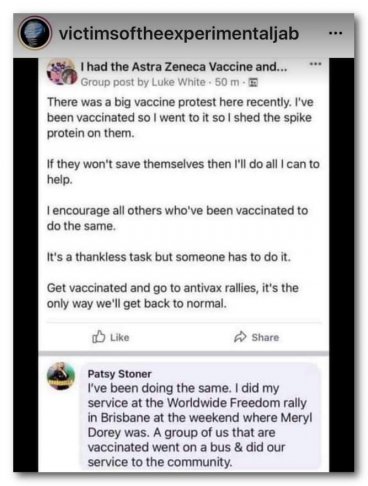This screenshot has width=368, height=486.
Task: Click the thumbs-up Like icon
Action: click(99, 337)
